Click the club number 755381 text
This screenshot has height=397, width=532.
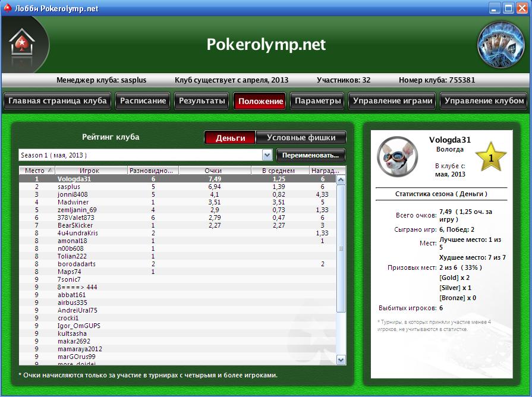pos(437,80)
